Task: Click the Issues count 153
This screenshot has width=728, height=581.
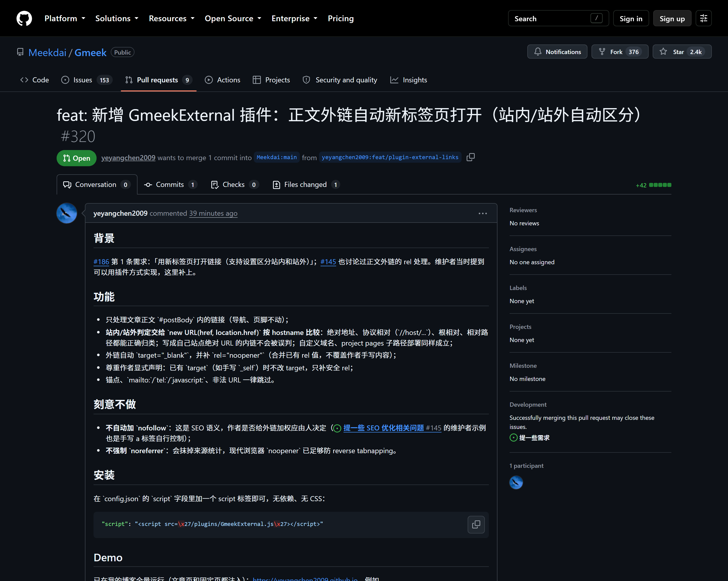Action: point(104,80)
